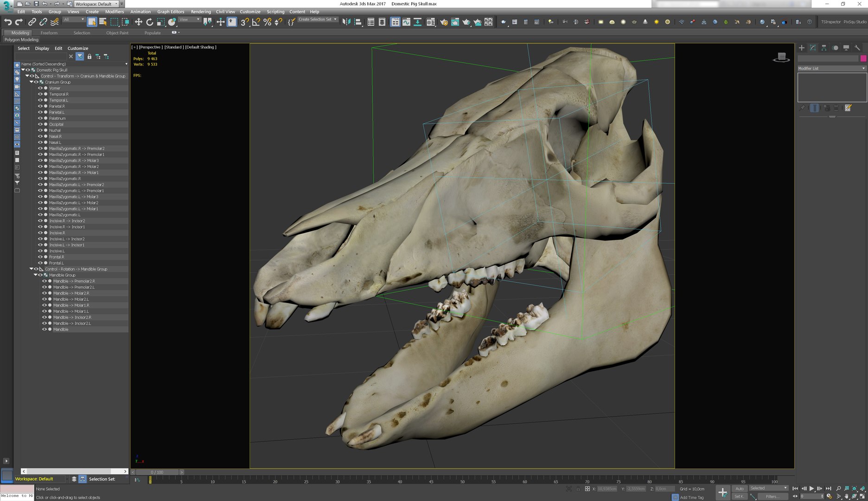The image size is (868, 501).
Task: Collapse the Cranium Group tree node
Action: point(32,82)
